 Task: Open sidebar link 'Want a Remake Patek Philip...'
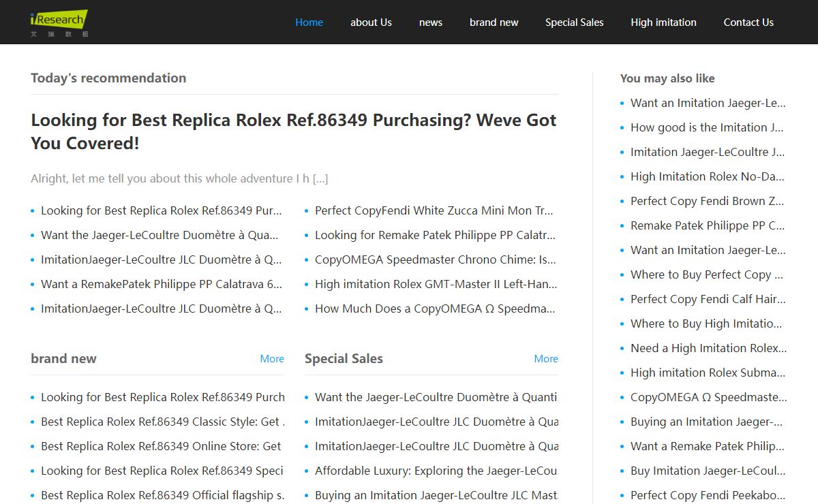[708, 446]
